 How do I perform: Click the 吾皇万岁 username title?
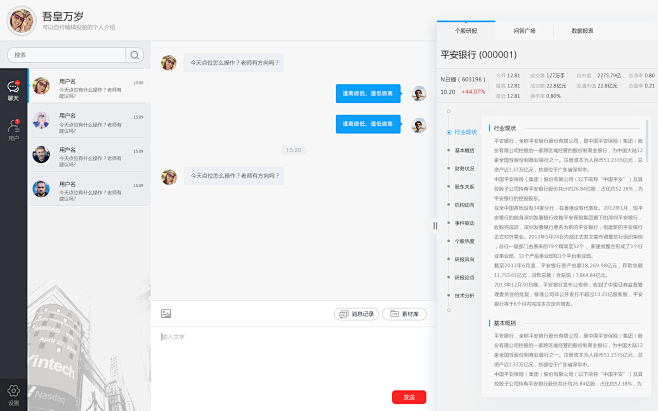tap(63, 16)
